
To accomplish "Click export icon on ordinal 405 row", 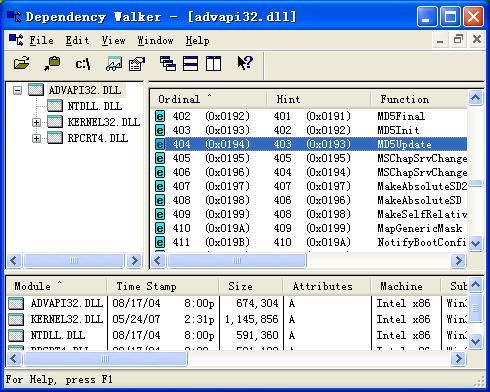I will [x=160, y=158].
